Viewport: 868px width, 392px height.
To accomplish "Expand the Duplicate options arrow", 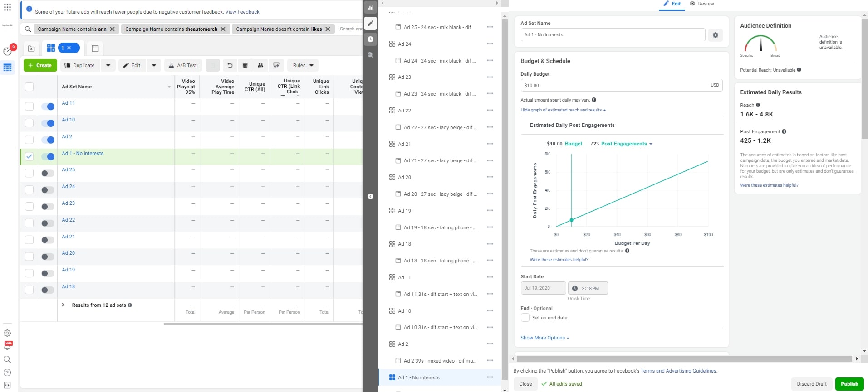I will point(108,65).
